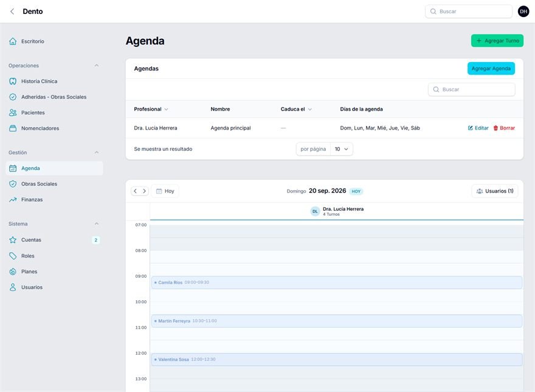Focus the Buscar field in Agendas
The width and height of the screenshot is (535, 392).
(472, 89)
